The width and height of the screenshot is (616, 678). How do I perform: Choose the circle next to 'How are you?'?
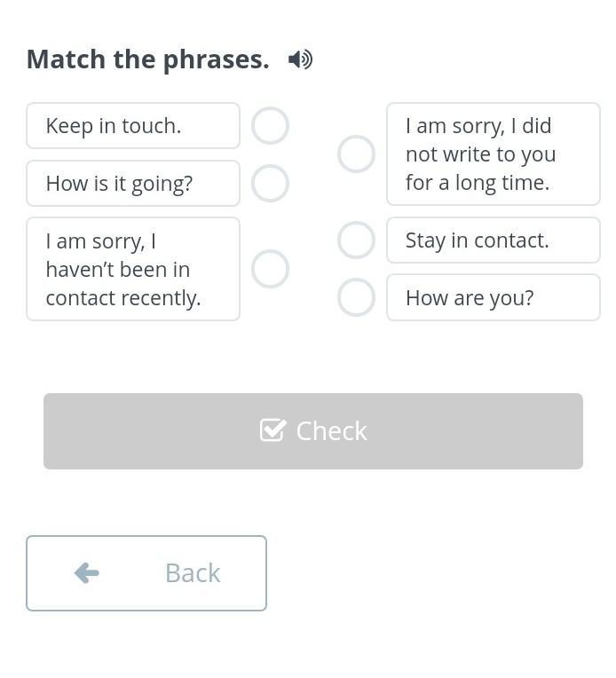(x=356, y=297)
